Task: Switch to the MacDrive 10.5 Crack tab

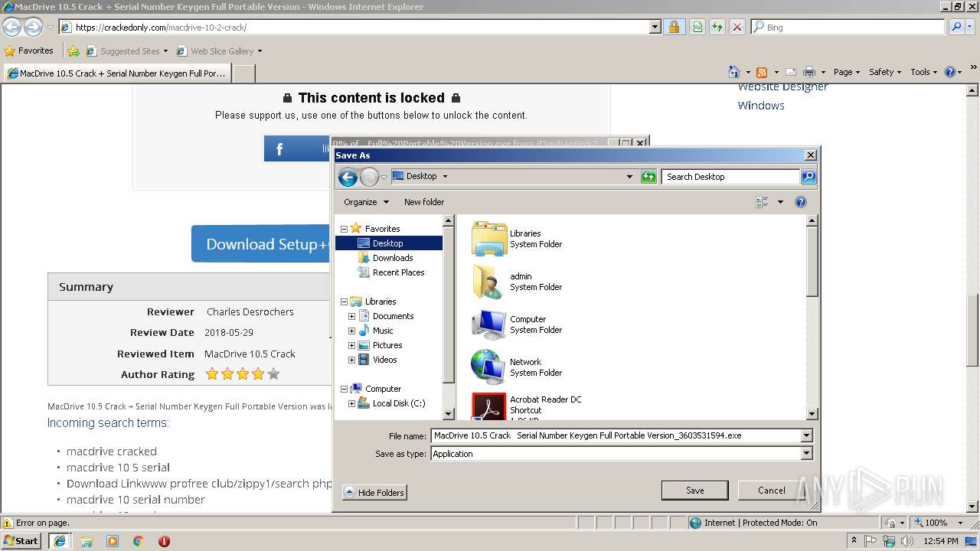Action: tap(116, 73)
